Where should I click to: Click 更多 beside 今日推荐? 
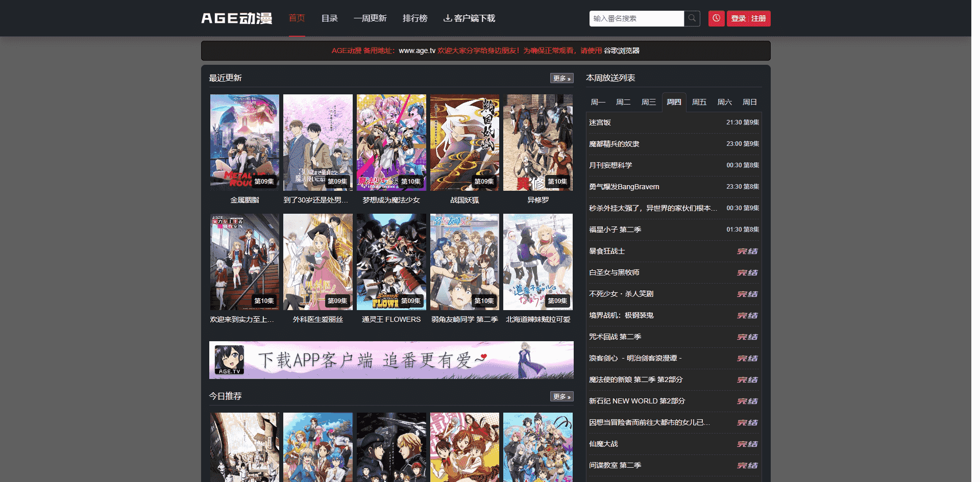tap(561, 396)
